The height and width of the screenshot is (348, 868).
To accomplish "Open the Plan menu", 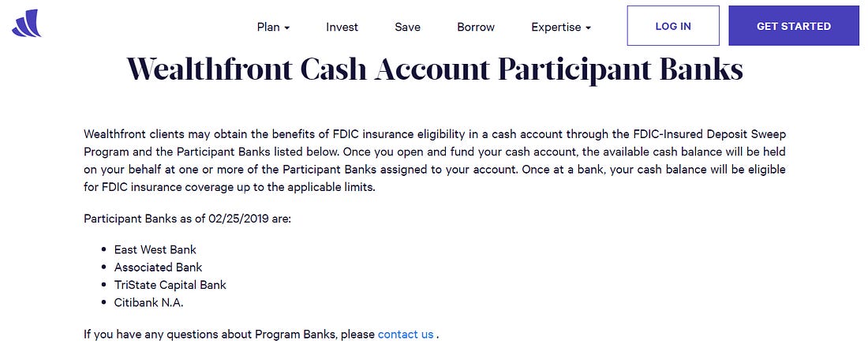I will pos(274,27).
